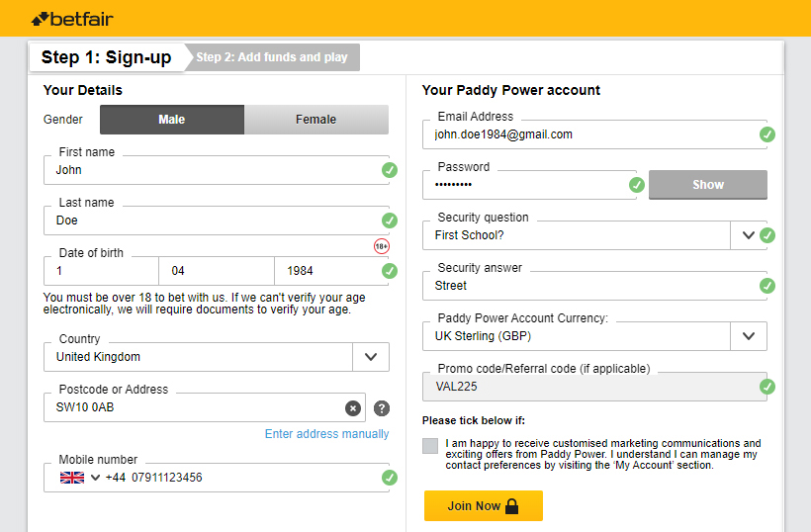Click the green checkmark beside Security answer
811x532 pixels.
767,286
